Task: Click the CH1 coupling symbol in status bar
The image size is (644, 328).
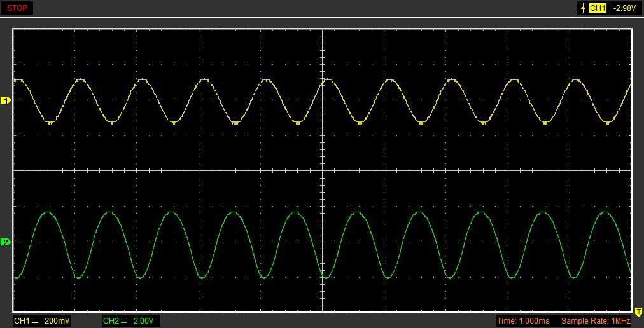Action: pos(36,321)
